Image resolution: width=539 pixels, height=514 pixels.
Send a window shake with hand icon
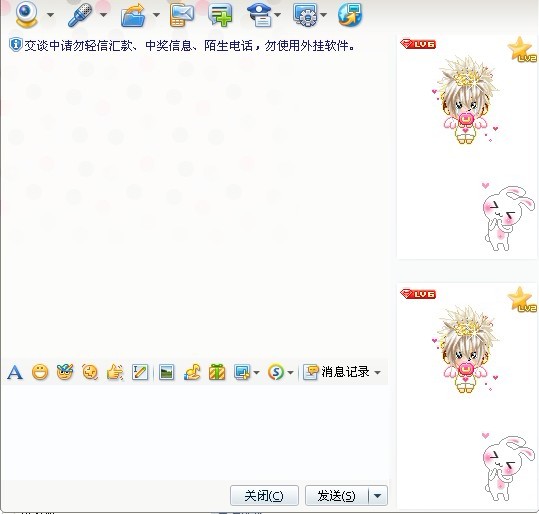point(115,372)
